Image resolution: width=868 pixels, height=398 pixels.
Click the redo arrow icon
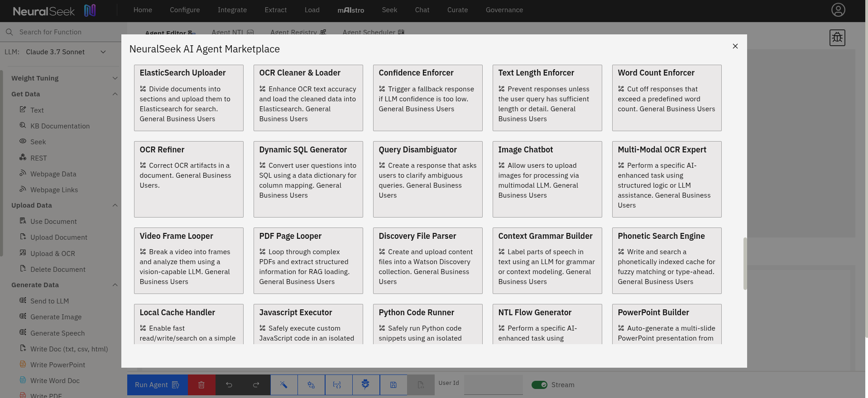point(256,385)
